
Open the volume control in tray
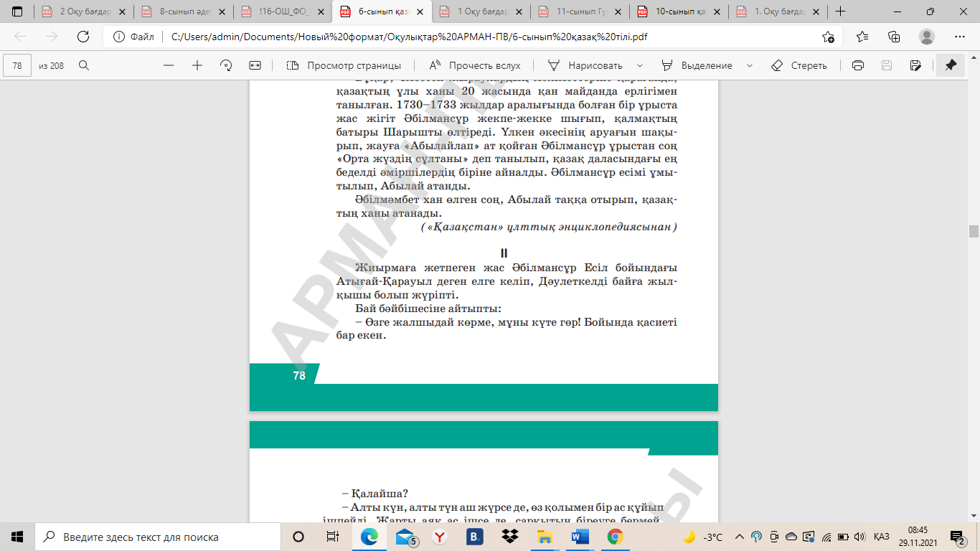pos(859,537)
